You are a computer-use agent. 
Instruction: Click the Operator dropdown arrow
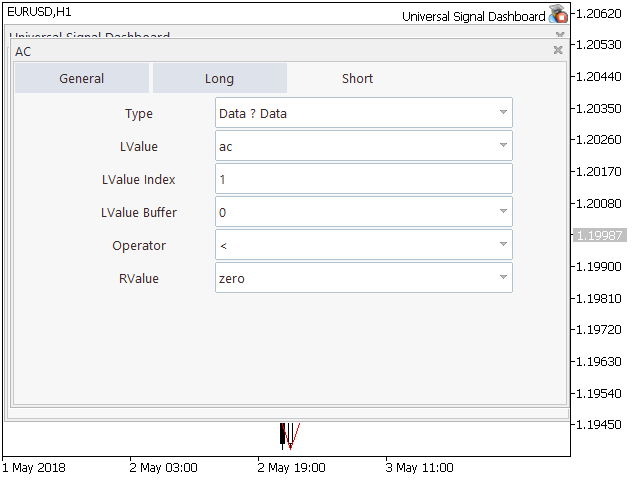click(x=503, y=244)
